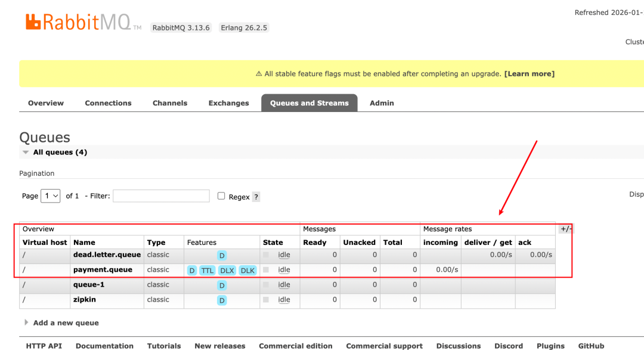Click the D badge on zipkin row

click(x=222, y=300)
